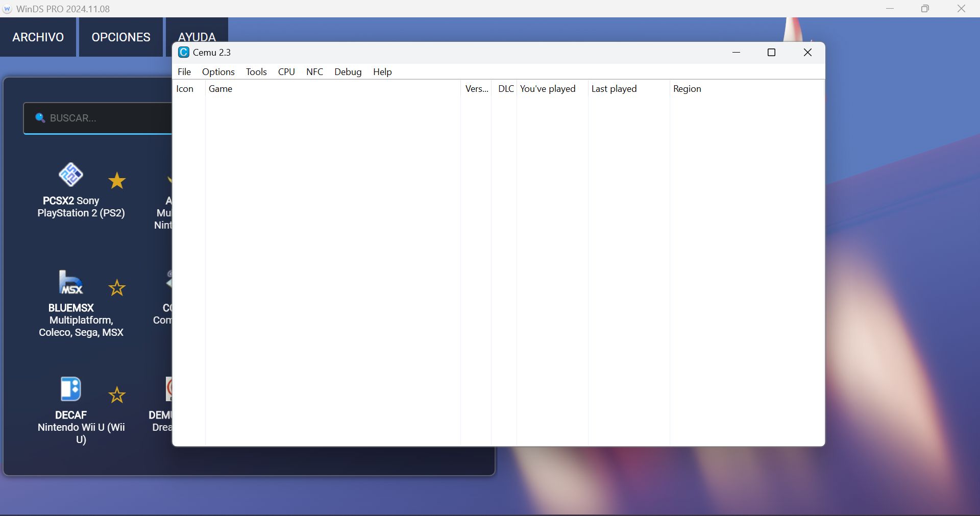This screenshot has width=980, height=516.
Task: Open Cemu Tools menu
Action: point(256,72)
